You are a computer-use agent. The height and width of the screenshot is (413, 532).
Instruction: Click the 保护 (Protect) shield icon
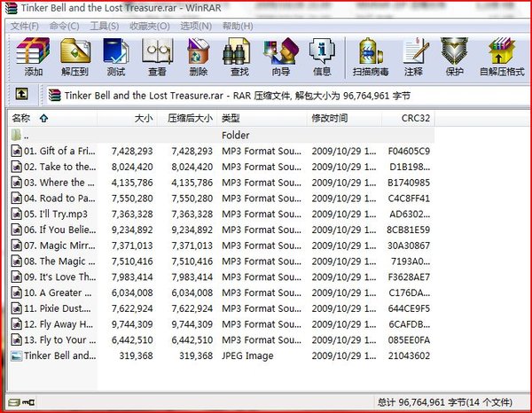pos(454,51)
